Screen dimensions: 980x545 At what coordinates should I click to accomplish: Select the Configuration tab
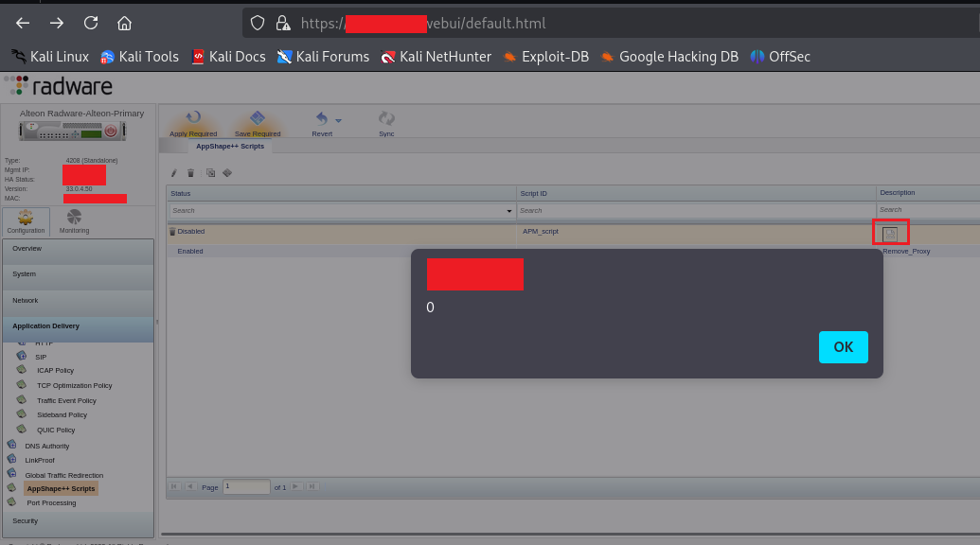tap(26, 221)
